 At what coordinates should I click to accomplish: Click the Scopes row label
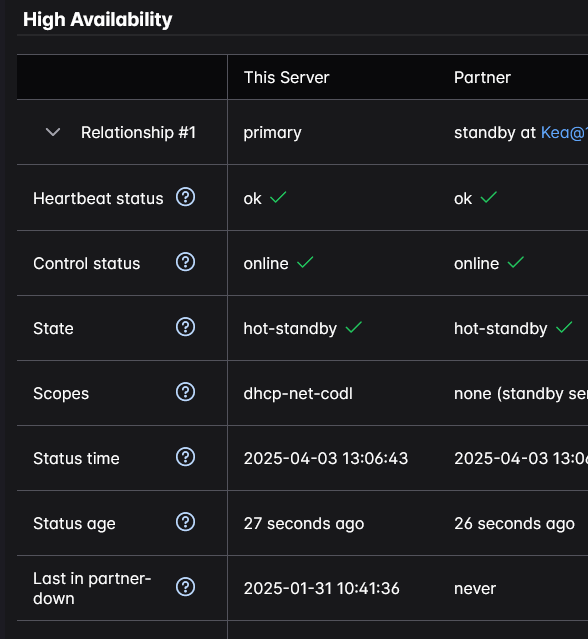[61, 394]
